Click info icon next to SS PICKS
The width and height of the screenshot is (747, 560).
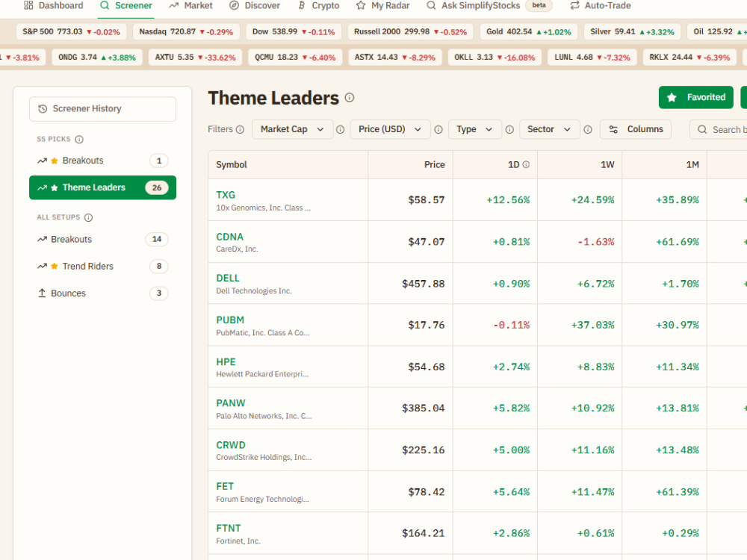coord(80,140)
